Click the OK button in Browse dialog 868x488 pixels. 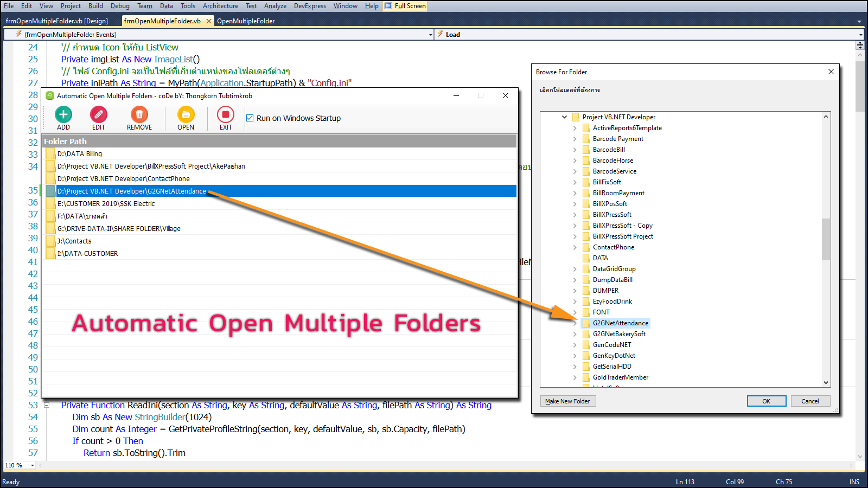(x=766, y=401)
